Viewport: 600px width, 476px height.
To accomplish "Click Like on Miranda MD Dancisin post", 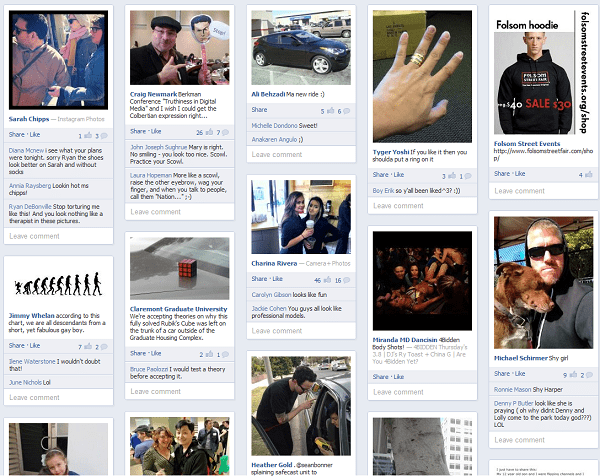I will pos(399,377).
